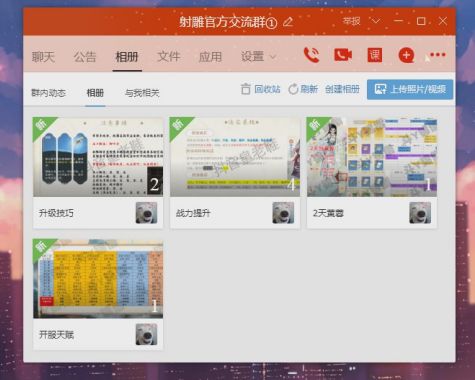Screen dimensions: 475x380
Task: Open the 与我相关 sub-tab
Action: [142, 93]
